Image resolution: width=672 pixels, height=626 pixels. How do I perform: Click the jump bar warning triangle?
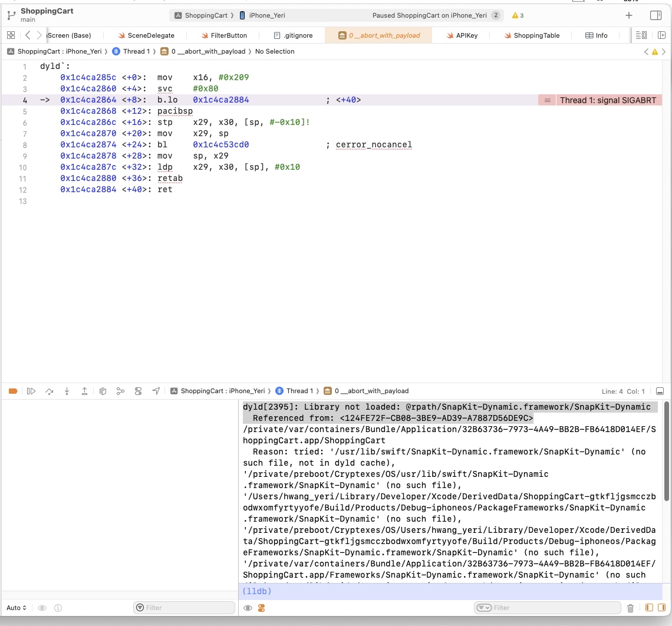[x=655, y=52]
